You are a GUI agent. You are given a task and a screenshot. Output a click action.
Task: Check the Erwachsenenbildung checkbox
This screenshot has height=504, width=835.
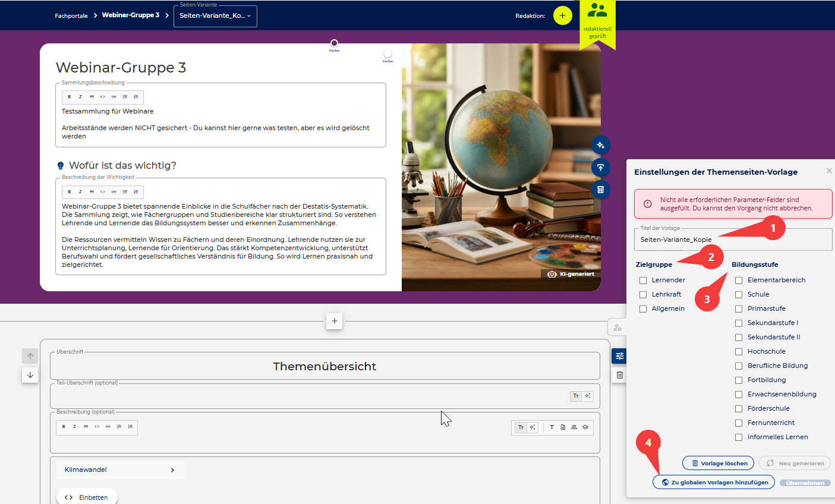(739, 394)
